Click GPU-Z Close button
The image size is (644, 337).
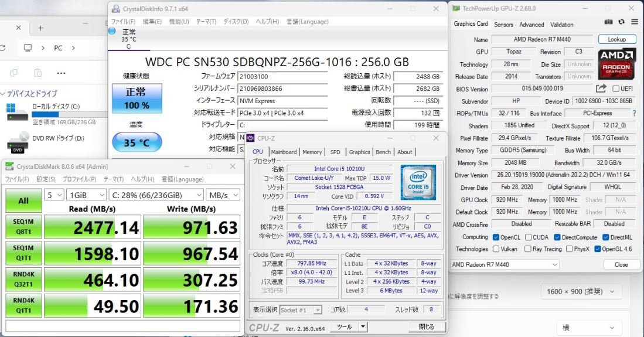(621, 265)
